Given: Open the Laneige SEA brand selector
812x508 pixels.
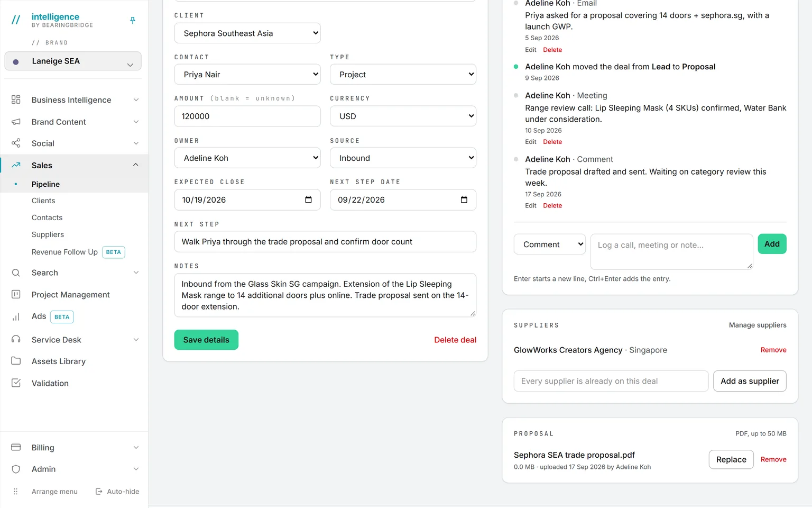Looking at the screenshot, I should click(x=73, y=61).
